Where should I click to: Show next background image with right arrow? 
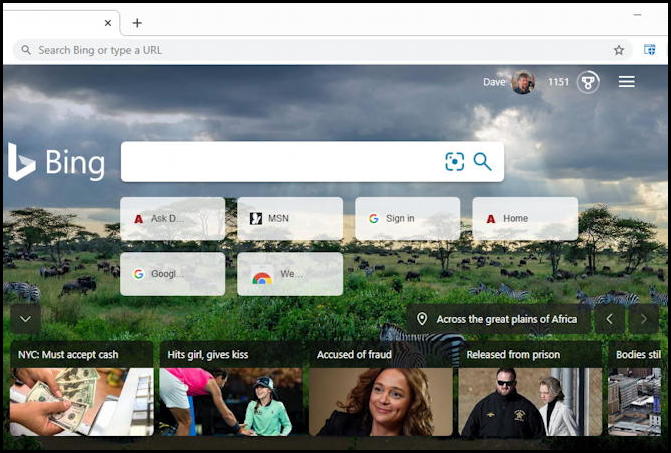(644, 319)
